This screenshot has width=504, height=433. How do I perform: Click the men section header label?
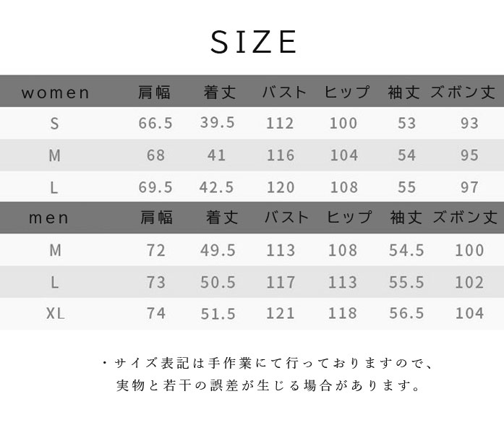coord(49,218)
